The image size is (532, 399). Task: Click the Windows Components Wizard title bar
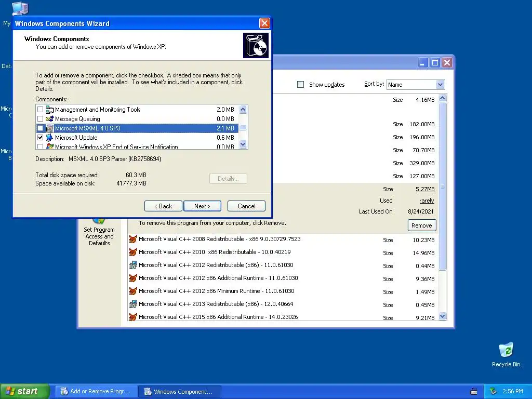(x=136, y=23)
